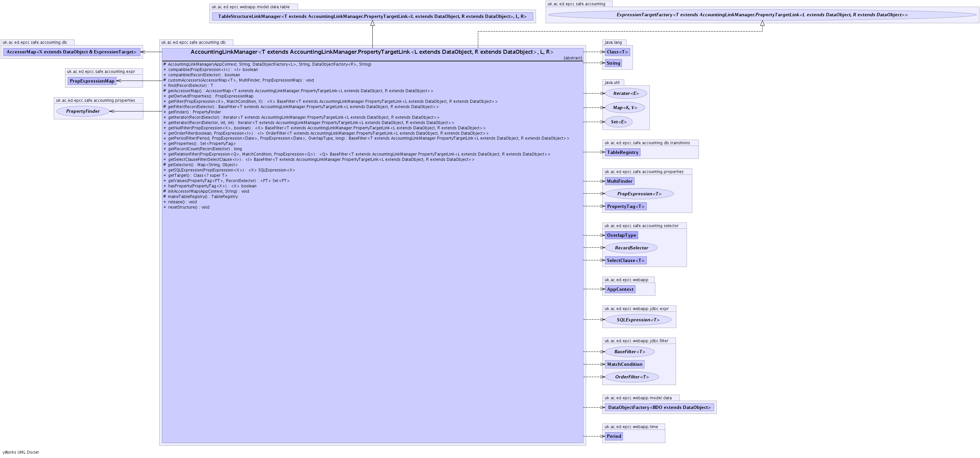Open the ExpressionTargetFactory interface ellipse
This screenshot has height=458, width=980.
click(762, 15)
